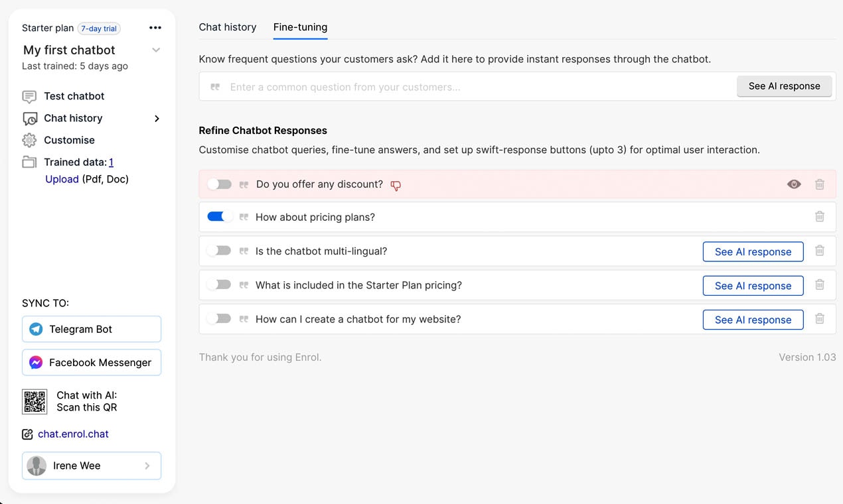Image resolution: width=843 pixels, height=504 pixels.
Task: Click the QR code image
Action: (35, 402)
